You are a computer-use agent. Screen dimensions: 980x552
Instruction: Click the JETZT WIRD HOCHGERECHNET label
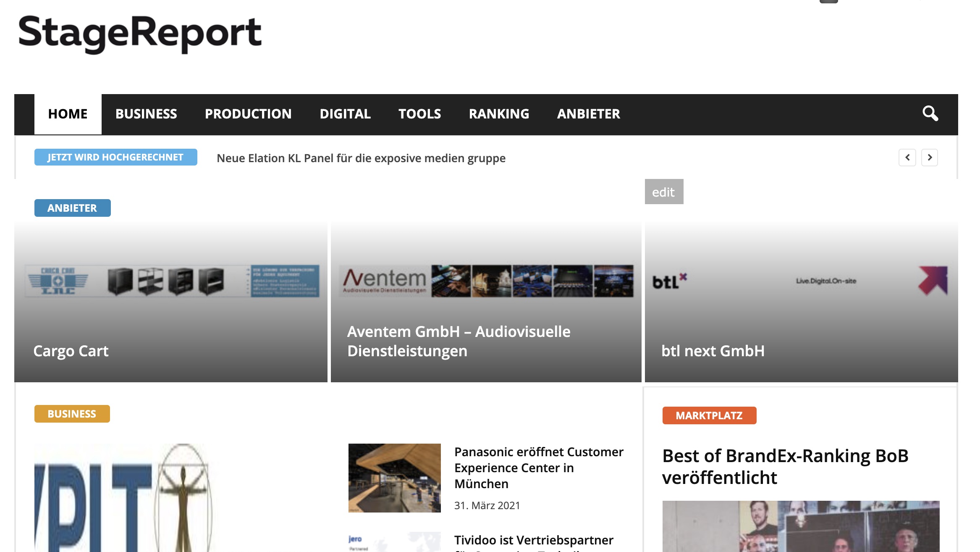click(115, 157)
